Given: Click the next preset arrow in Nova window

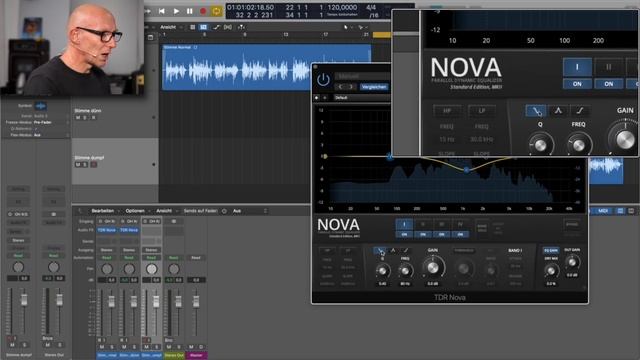Looking at the screenshot, I should point(350,87).
